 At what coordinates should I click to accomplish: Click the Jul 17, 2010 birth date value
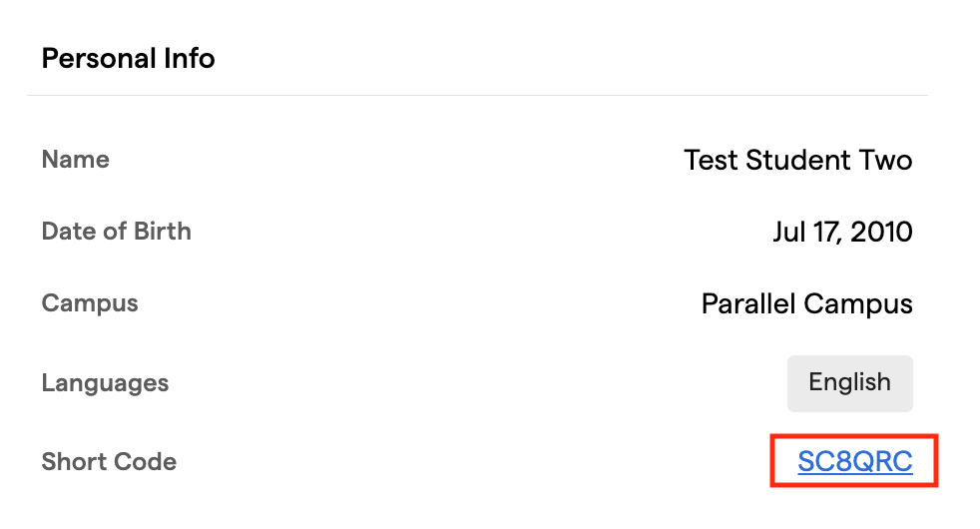[x=841, y=233]
